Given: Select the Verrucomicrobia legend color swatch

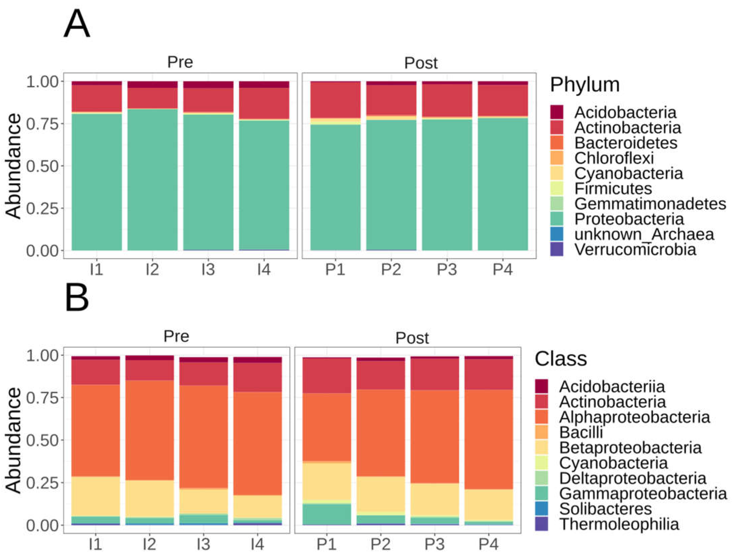Looking at the screenshot, I should tap(556, 249).
